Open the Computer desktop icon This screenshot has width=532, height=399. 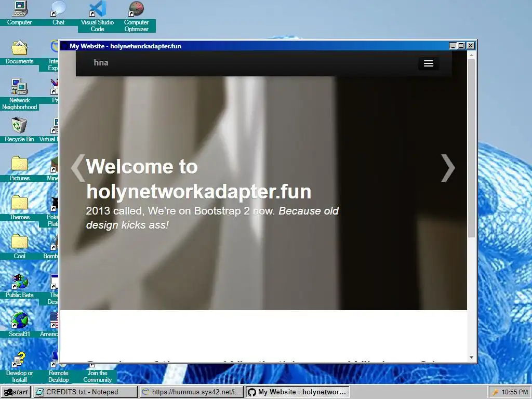point(19,13)
